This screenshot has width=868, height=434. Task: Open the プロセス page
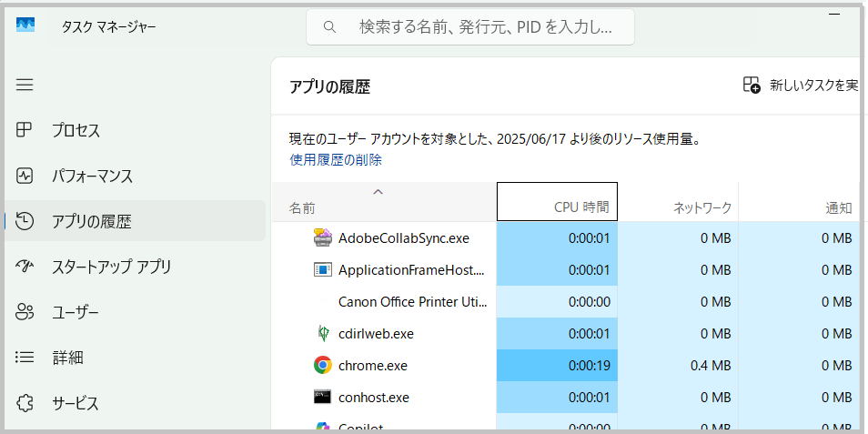(135, 130)
